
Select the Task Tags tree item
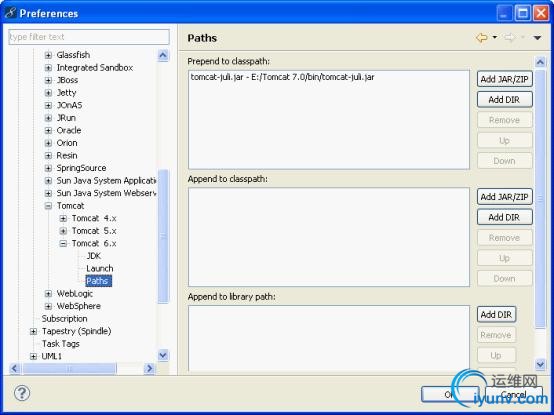[60, 344]
